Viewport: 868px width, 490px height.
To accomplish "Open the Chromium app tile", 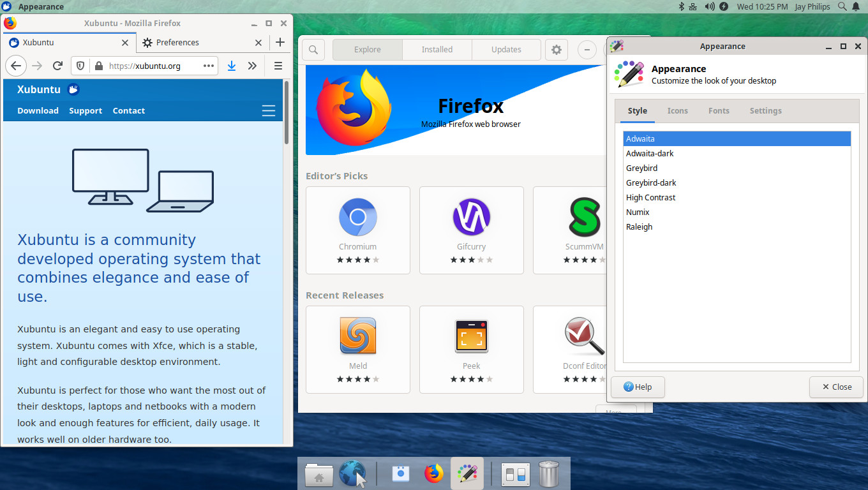I will [358, 230].
